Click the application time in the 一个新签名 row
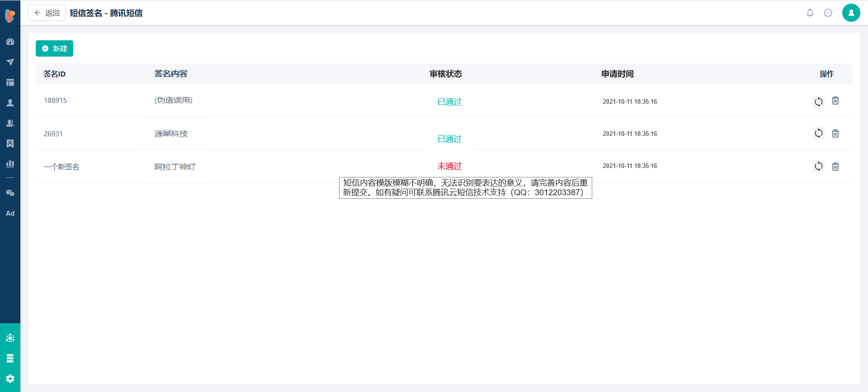The image size is (868, 392). coord(630,166)
